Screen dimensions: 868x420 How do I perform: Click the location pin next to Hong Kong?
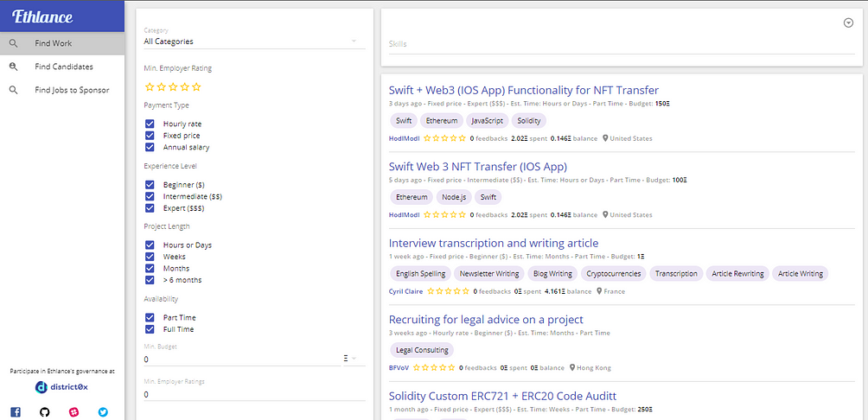571,367
